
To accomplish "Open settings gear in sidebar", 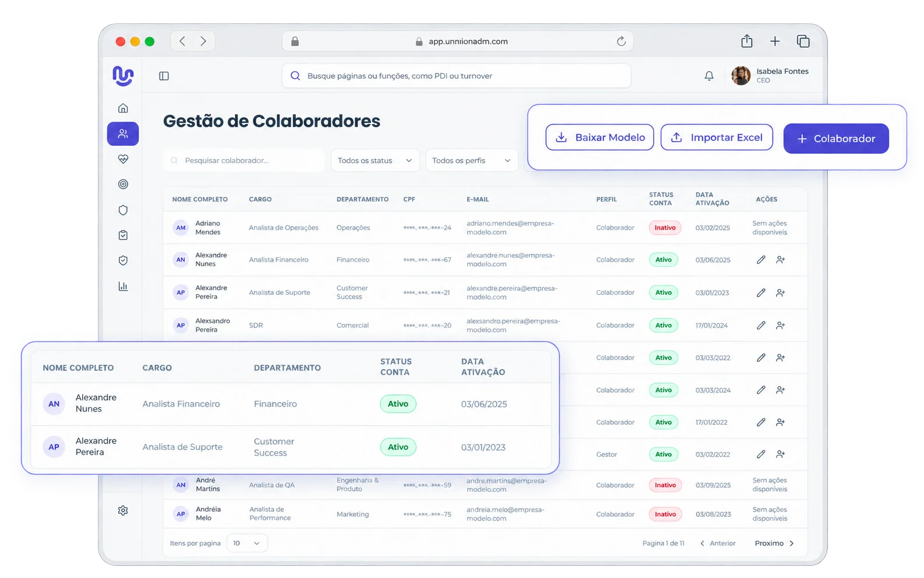I will click(x=123, y=510).
